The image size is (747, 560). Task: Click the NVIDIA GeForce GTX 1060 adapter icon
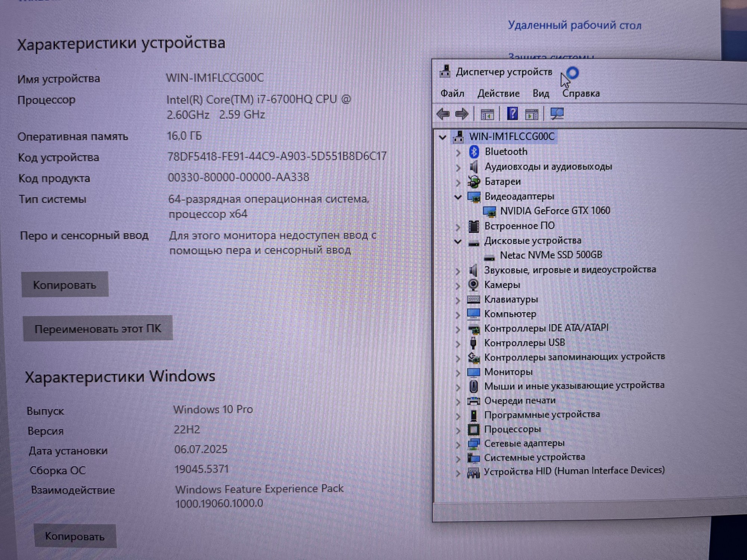(490, 210)
